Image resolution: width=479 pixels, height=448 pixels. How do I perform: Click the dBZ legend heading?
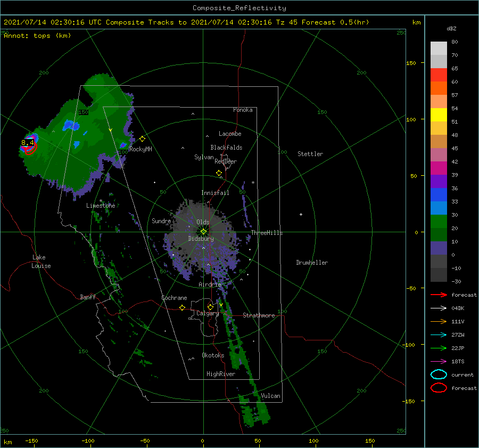click(451, 28)
